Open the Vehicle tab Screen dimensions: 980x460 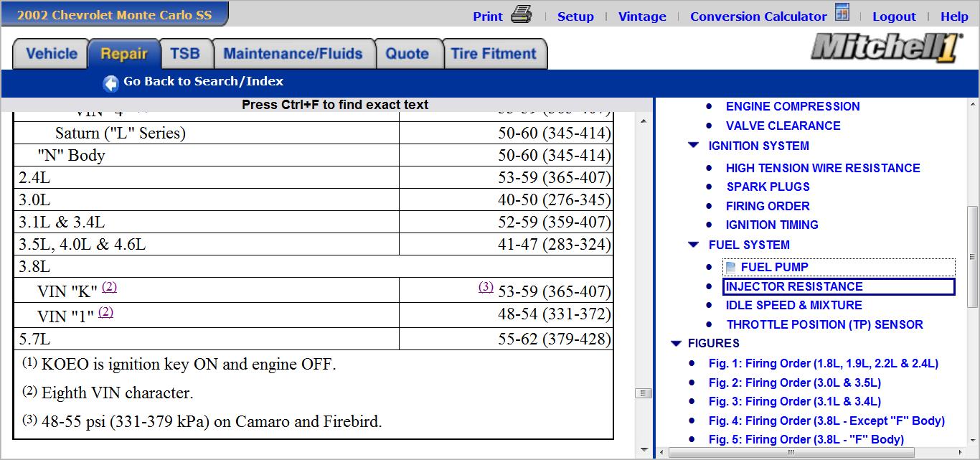pos(52,54)
